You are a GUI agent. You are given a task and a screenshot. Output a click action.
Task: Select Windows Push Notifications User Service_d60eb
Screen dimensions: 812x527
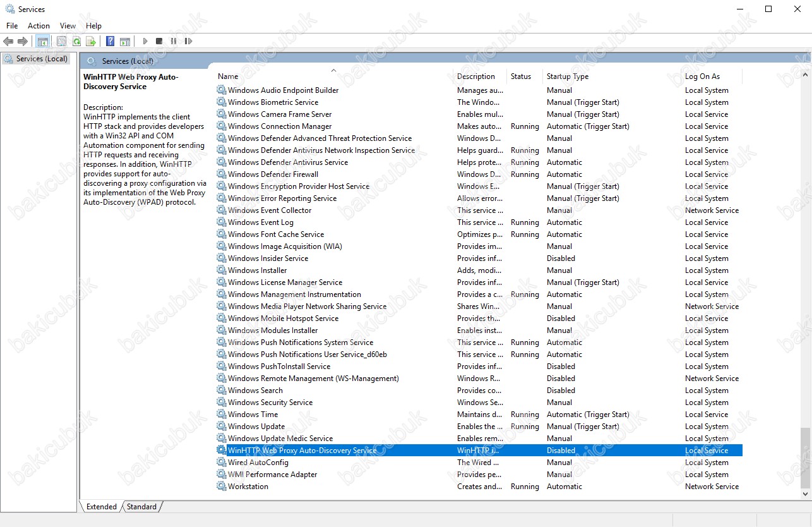tap(479, 354)
